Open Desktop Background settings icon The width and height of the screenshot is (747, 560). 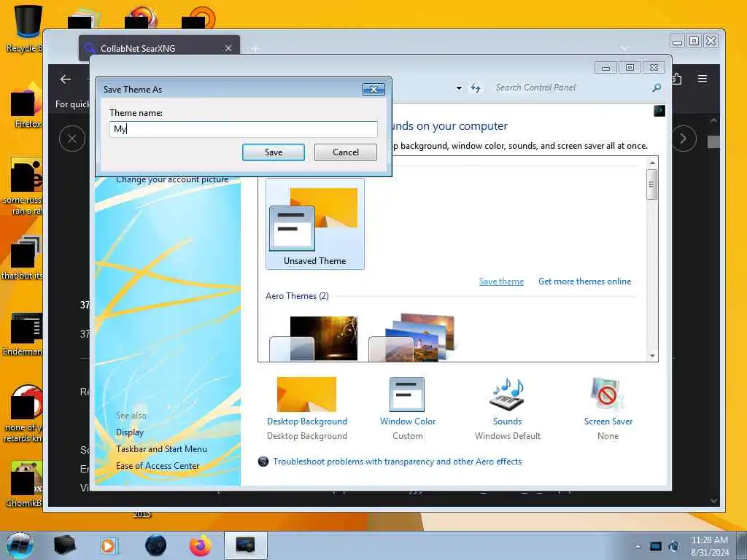coord(307,394)
